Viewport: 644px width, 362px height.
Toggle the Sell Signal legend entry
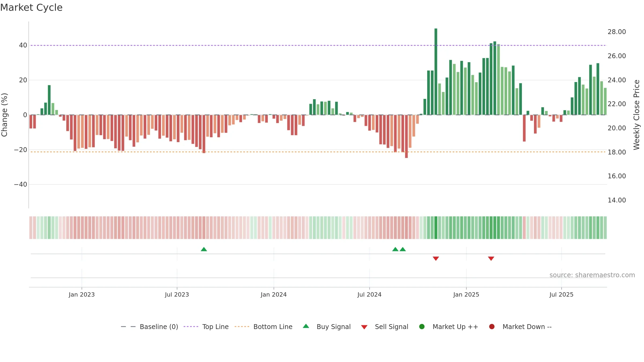click(385, 327)
